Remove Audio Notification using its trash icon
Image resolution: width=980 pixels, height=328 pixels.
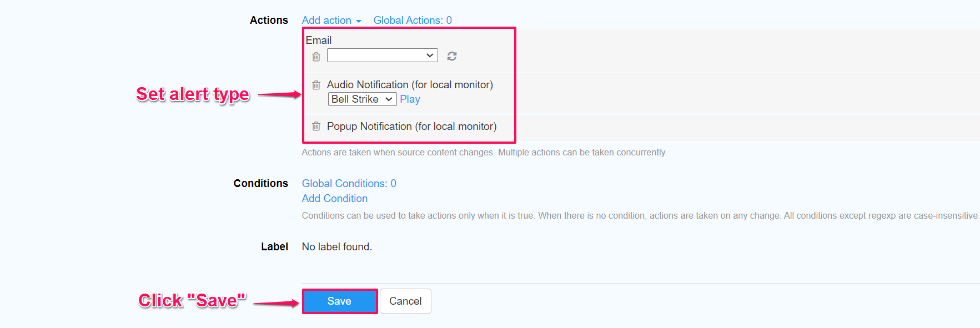(x=316, y=85)
